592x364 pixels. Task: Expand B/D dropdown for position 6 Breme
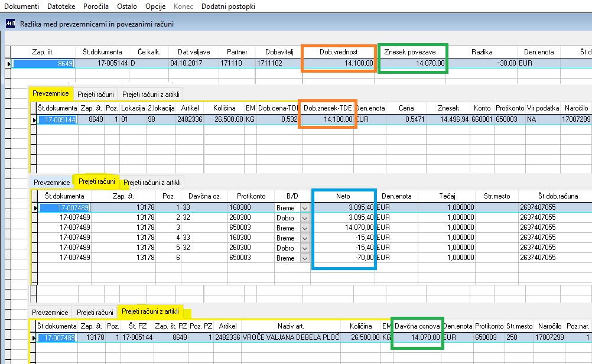click(x=305, y=258)
